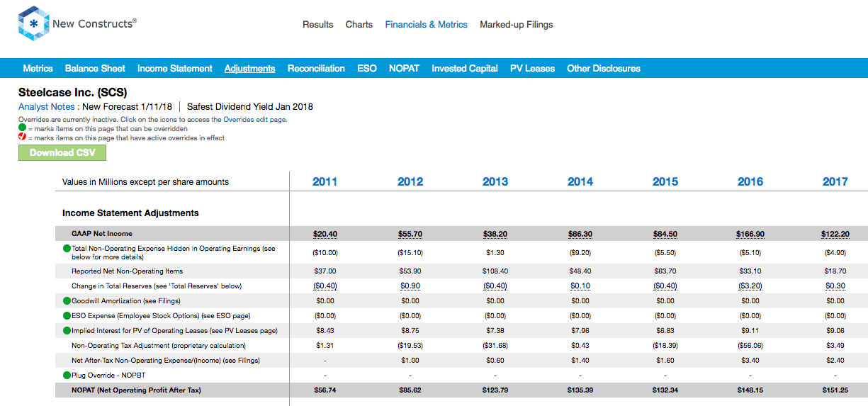This screenshot has width=868, height=406.
Task: Click the 2012 column header
Action: [x=410, y=182]
